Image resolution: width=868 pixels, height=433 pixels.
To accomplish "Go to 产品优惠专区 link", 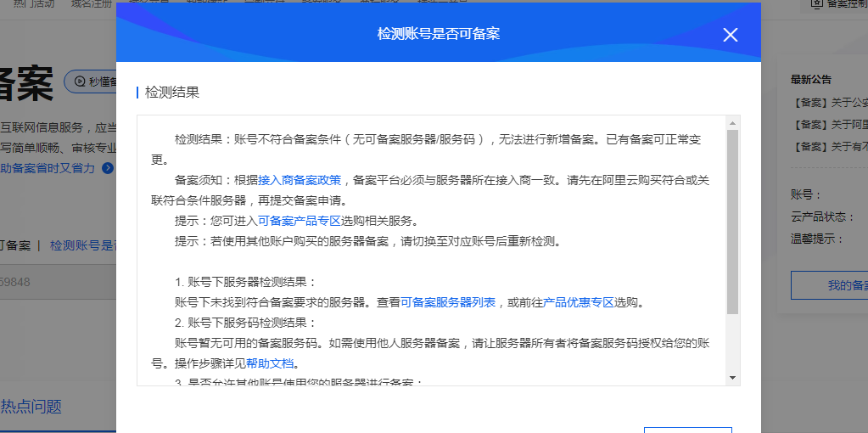I will click(x=578, y=301).
